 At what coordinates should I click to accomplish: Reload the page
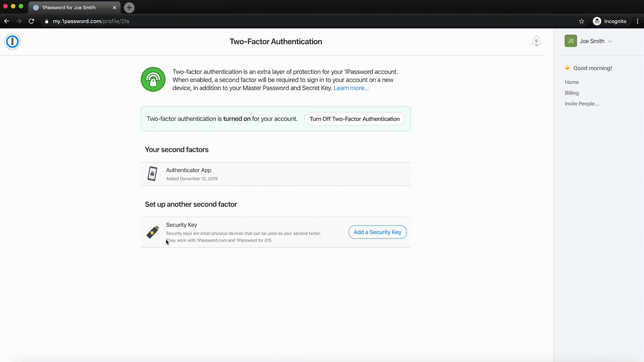[x=31, y=21]
